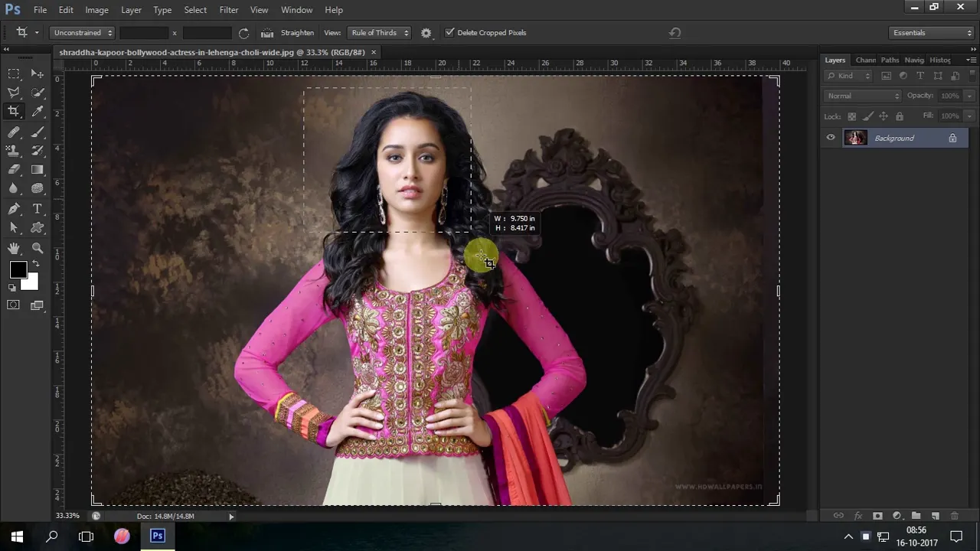Swap foreground and background colors
980x551 pixels.
pyautogui.click(x=35, y=263)
